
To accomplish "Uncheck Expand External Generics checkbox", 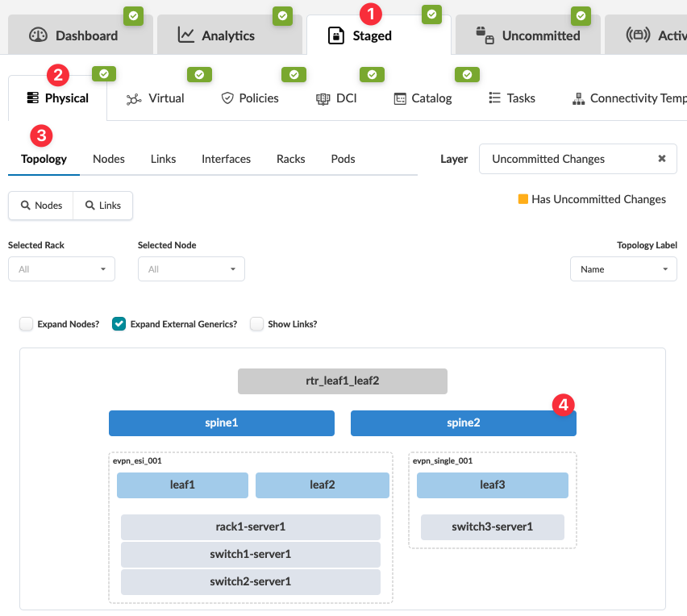I will tap(119, 324).
